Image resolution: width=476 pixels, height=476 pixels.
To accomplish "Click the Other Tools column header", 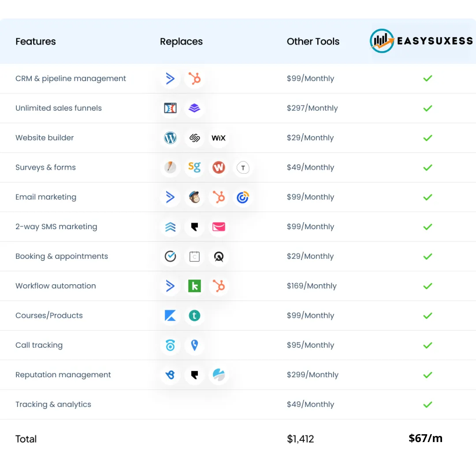I will (x=313, y=41).
